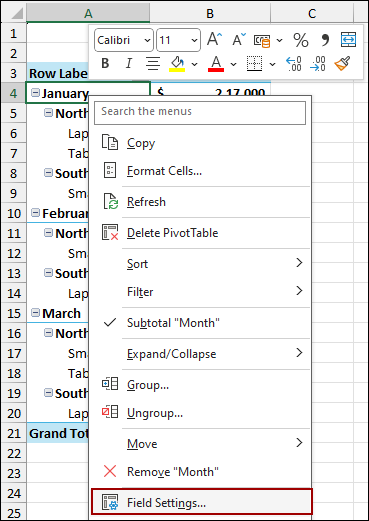This screenshot has width=369, height=521.
Task: Click the Increase Decimal icon
Action: [x=294, y=63]
